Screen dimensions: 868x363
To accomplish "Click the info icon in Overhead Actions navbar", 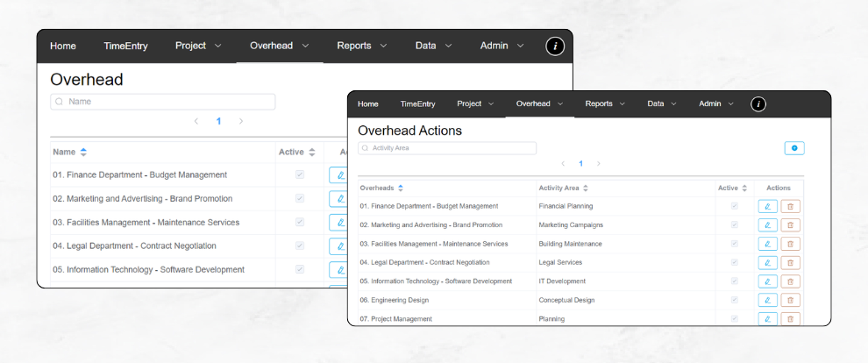I will 758,104.
